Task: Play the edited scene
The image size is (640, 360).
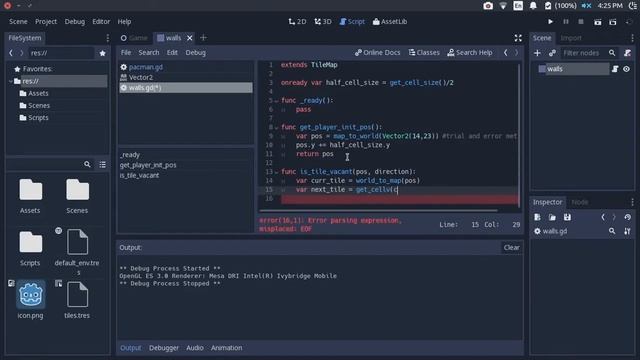Action: 598,22
